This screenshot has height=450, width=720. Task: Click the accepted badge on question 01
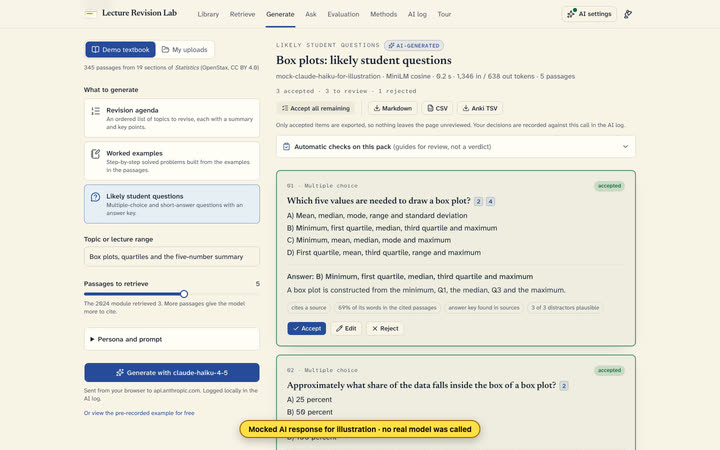(609, 186)
